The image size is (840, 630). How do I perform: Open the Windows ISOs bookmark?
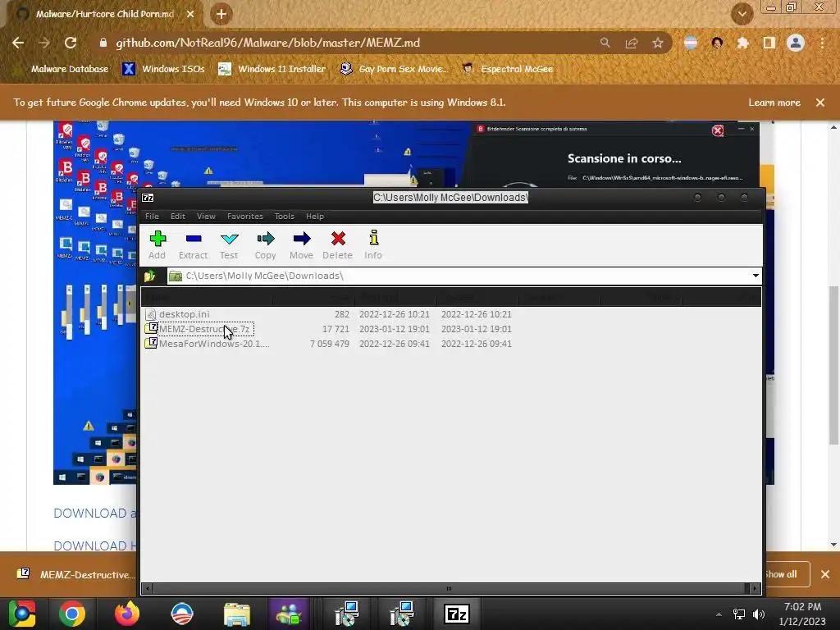tap(164, 69)
